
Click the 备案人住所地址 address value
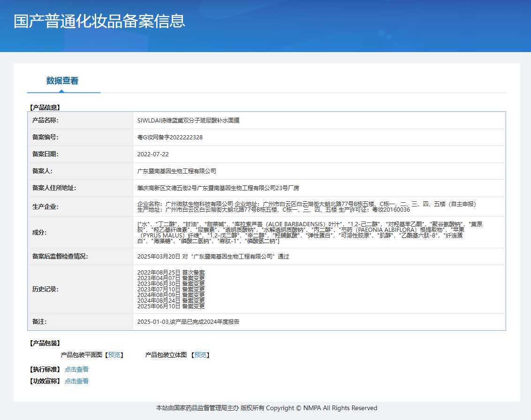(x=218, y=188)
